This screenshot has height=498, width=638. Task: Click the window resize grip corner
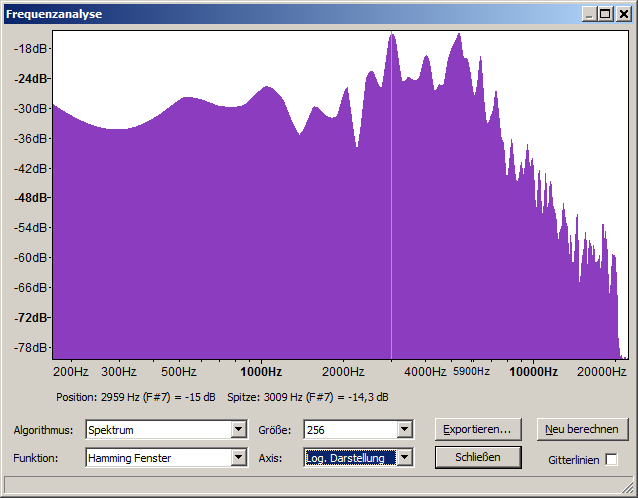[628, 487]
